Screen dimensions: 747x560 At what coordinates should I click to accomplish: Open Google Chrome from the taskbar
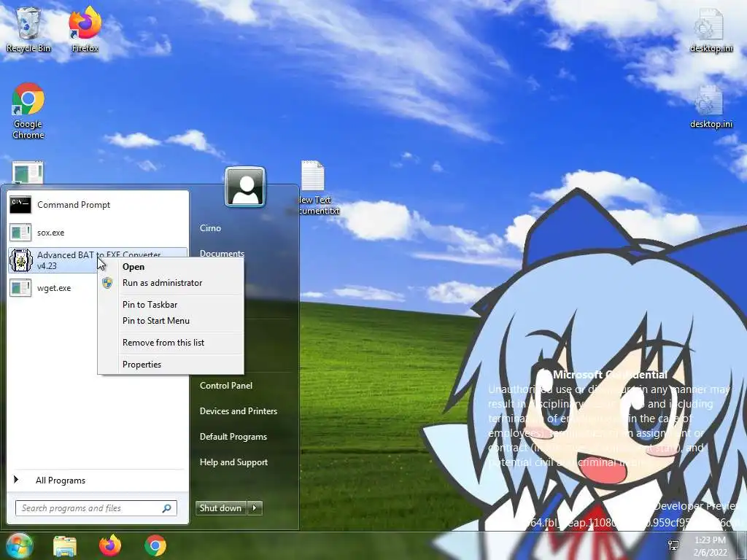click(155, 545)
